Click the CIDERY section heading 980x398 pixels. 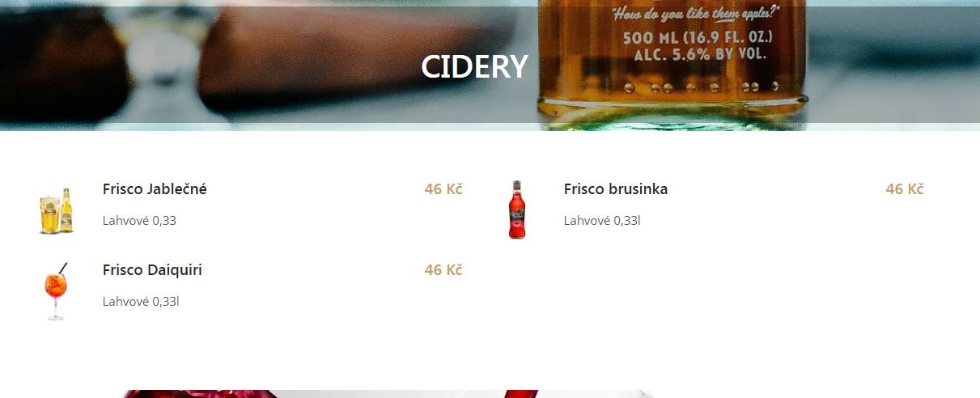point(474,66)
